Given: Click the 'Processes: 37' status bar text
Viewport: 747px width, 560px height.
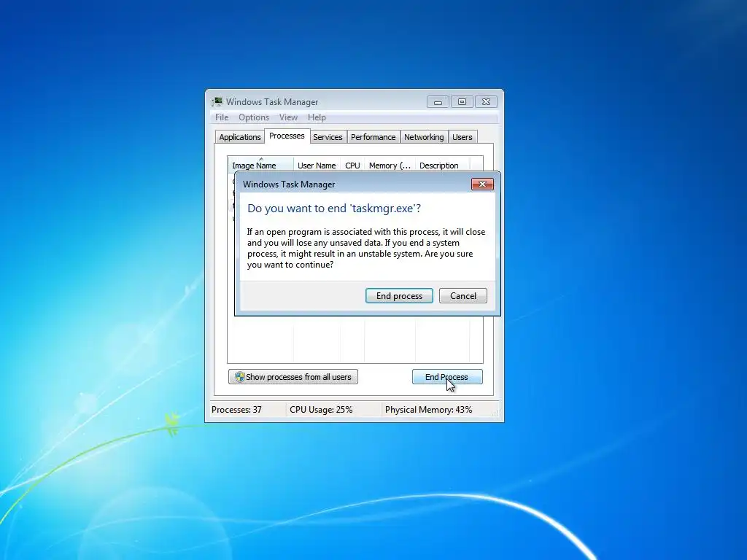Looking at the screenshot, I should 237,410.
